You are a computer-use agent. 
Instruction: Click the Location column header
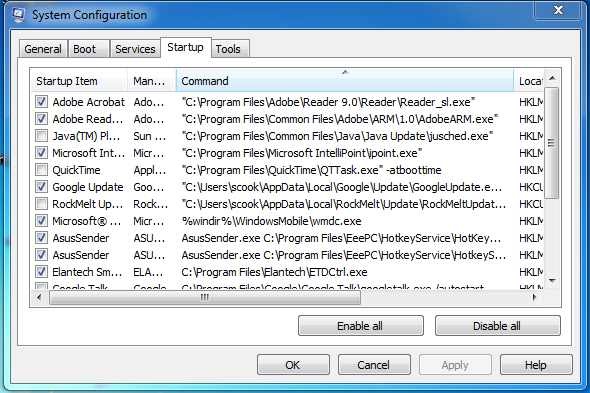530,81
